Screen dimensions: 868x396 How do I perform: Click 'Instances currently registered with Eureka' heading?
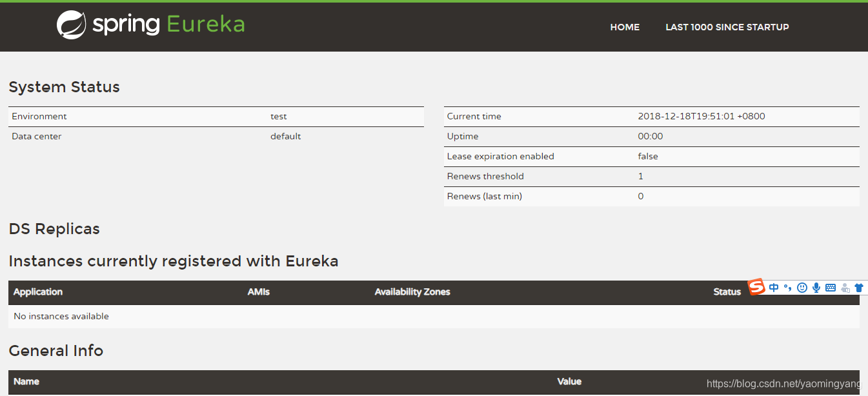click(x=174, y=261)
